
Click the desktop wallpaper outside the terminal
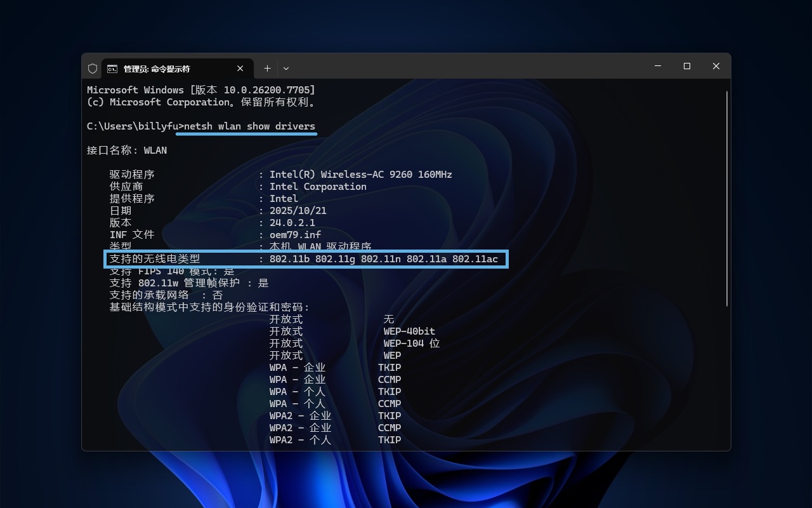coord(406,489)
